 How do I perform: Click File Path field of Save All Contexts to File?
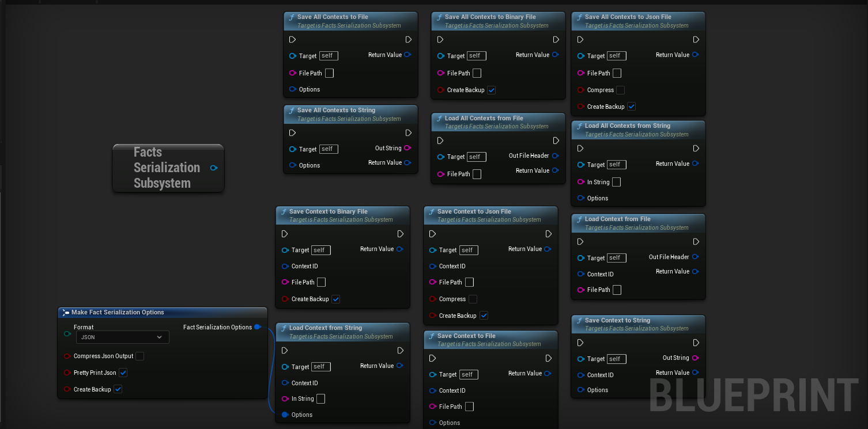point(329,73)
